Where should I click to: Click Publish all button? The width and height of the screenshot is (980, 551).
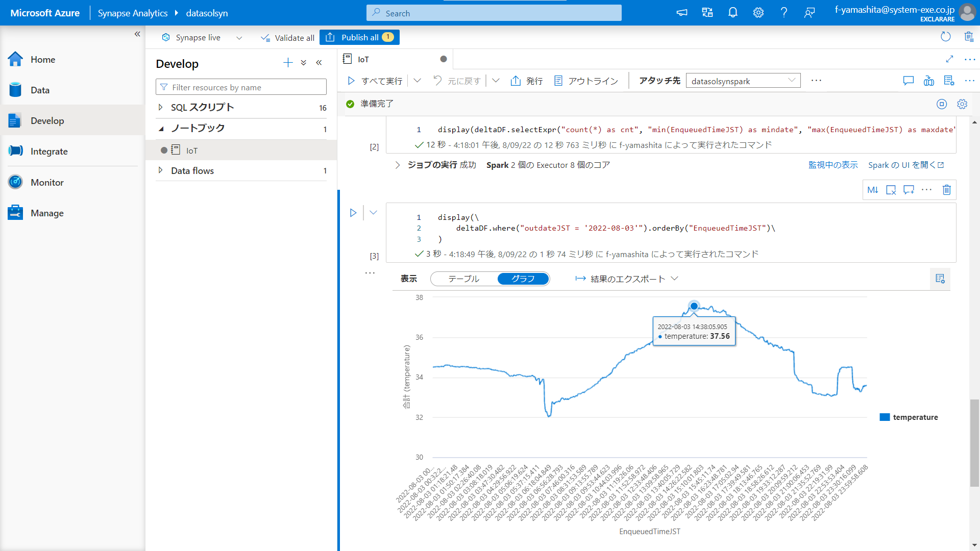click(359, 37)
